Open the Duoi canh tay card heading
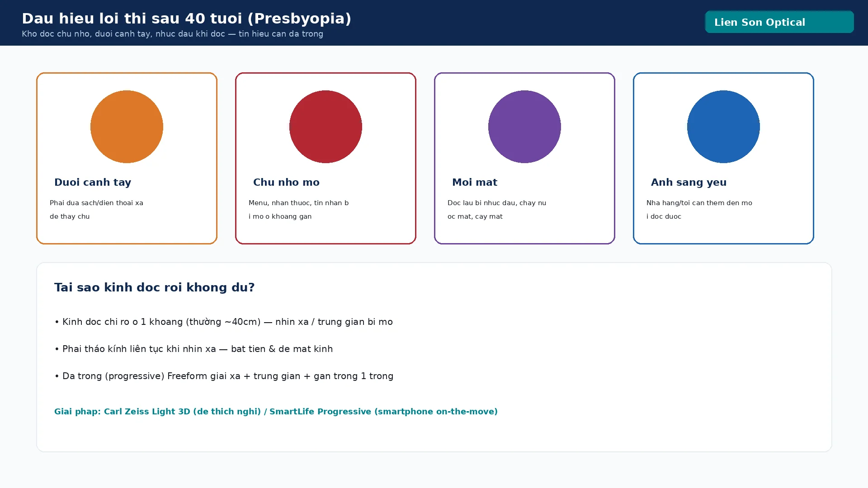Viewport: 868px width, 488px height. (93, 182)
